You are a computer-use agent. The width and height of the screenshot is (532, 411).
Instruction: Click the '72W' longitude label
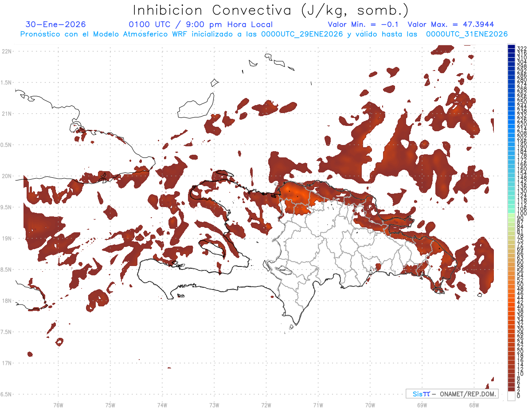[x=266, y=405]
